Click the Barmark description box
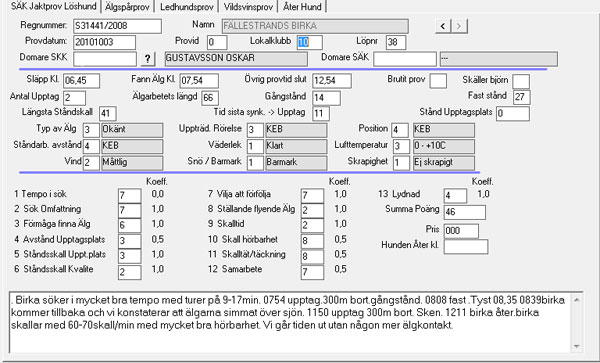 (x=297, y=163)
